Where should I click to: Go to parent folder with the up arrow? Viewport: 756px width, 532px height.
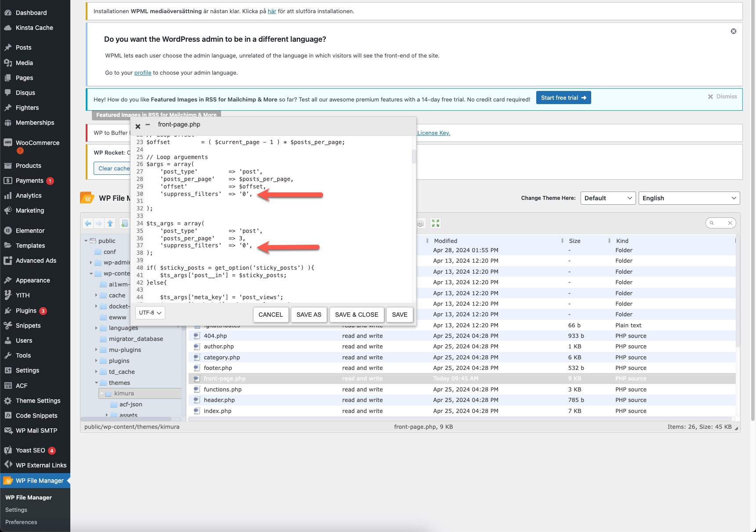[110, 224]
